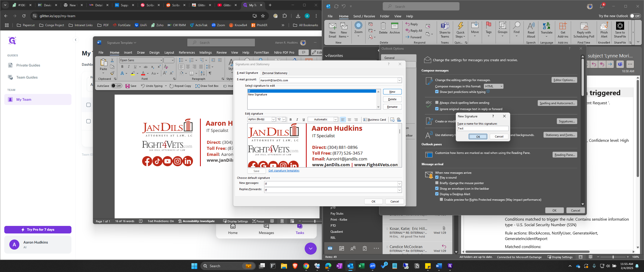The height and width of the screenshot is (272, 644).
Task: Check Always check spelling before sending
Action: (437, 103)
